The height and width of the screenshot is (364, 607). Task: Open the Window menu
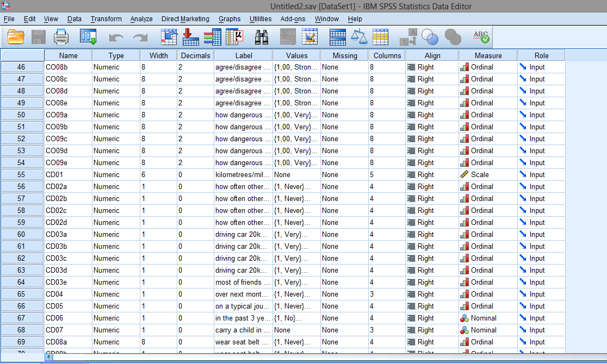click(x=327, y=19)
